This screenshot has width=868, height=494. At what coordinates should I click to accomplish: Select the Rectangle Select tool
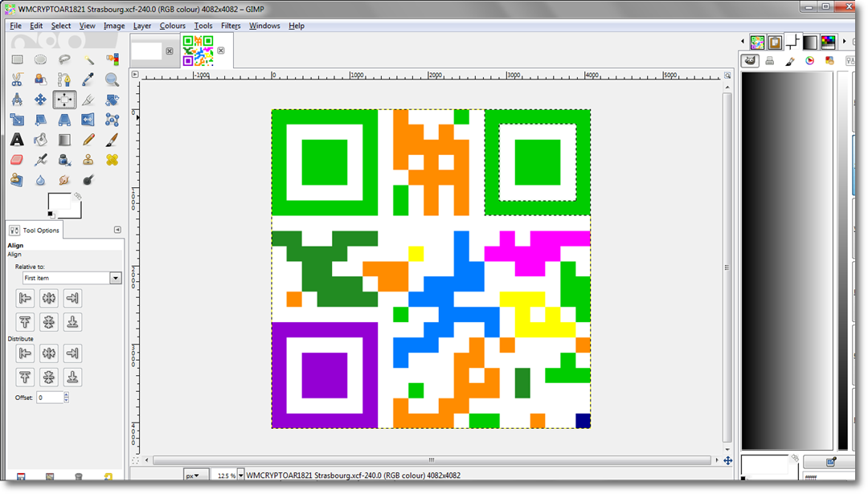[x=17, y=59]
